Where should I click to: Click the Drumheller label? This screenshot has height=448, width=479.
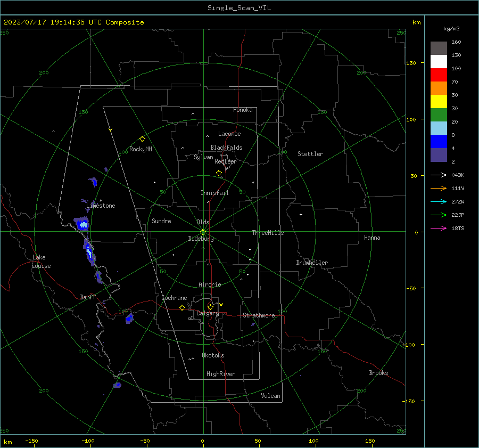[x=312, y=263]
